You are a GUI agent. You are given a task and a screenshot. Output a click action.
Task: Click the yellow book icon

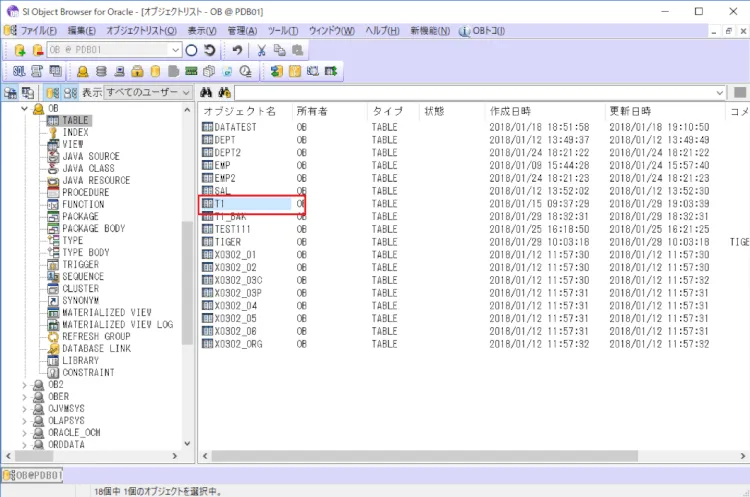click(295, 71)
